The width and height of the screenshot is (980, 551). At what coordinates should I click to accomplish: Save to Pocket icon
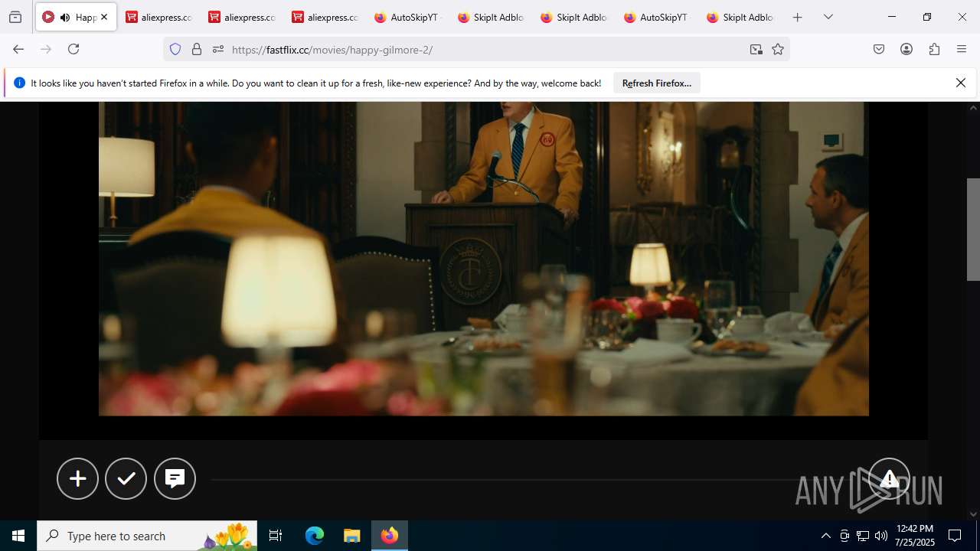click(879, 49)
